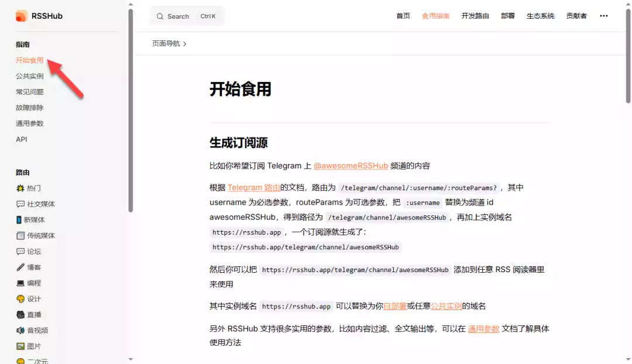Image resolution: width=632 pixels, height=364 pixels.
Task: Open the 部署 section in top navigation
Action: pyautogui.click(x=507, y=16)
